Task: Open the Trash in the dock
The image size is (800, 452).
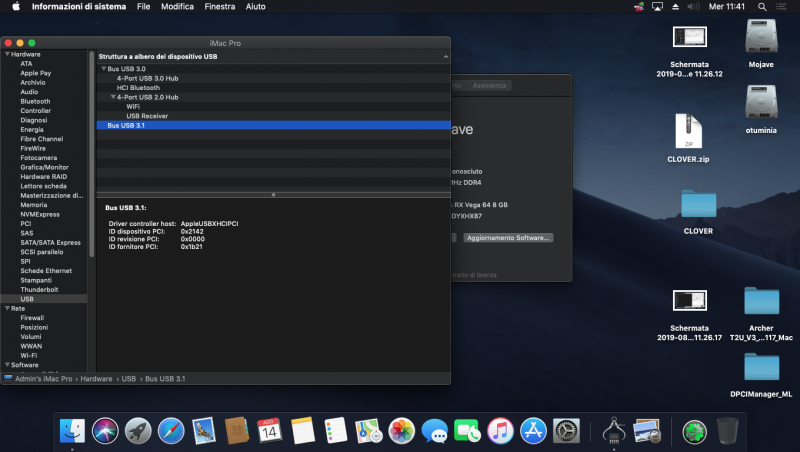Action: [727, 431]
